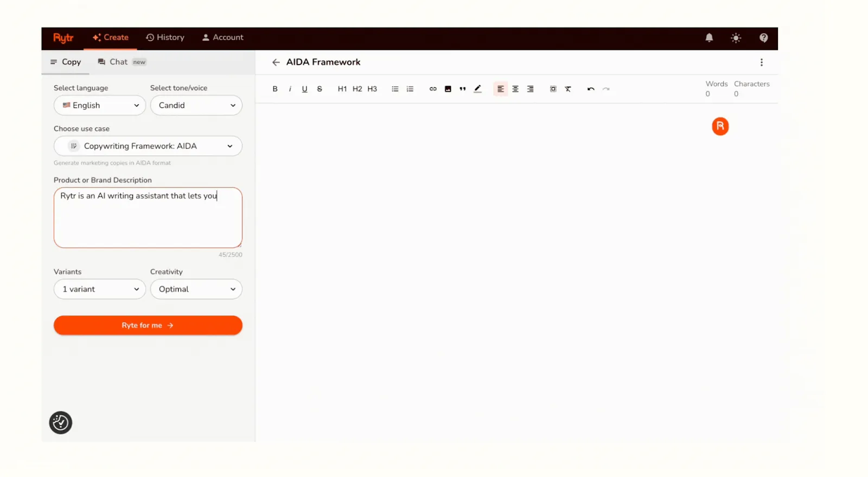The height and width of the screenshot is (477, 868).
Task: Toggle italic formatting
Action: 290,89
